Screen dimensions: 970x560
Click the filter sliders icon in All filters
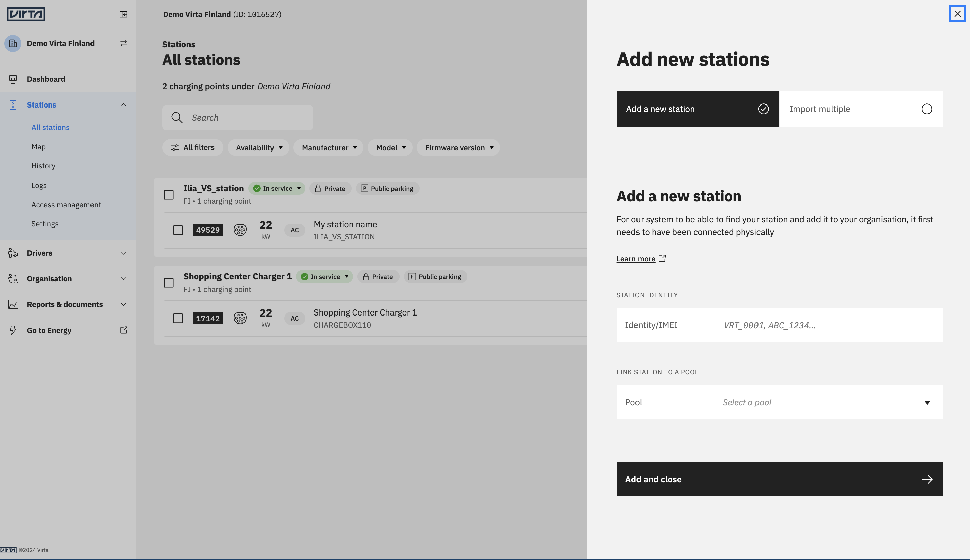click(x=175, y=148)
